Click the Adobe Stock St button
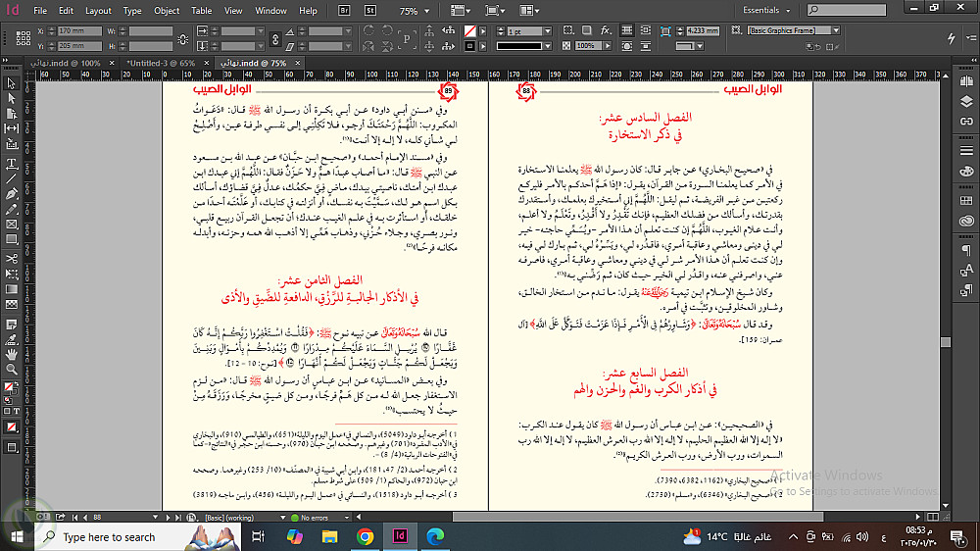The height and width of the screenshot is (551, 980). (370, 11)
